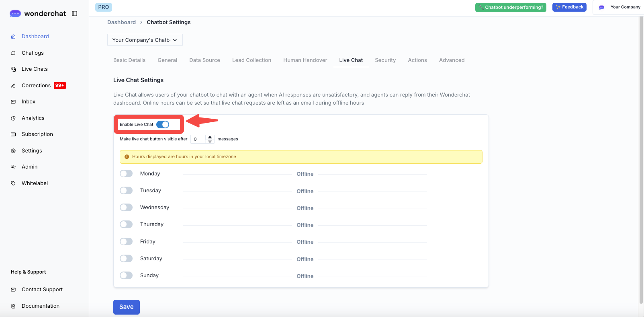Screen dimensions: 644x317
Task: Click the Subscription card icon
Action: click(x=13, y=134)
